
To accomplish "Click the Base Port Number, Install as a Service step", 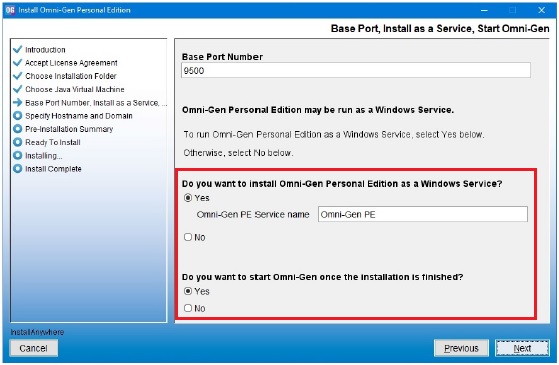I will point(95,103).
